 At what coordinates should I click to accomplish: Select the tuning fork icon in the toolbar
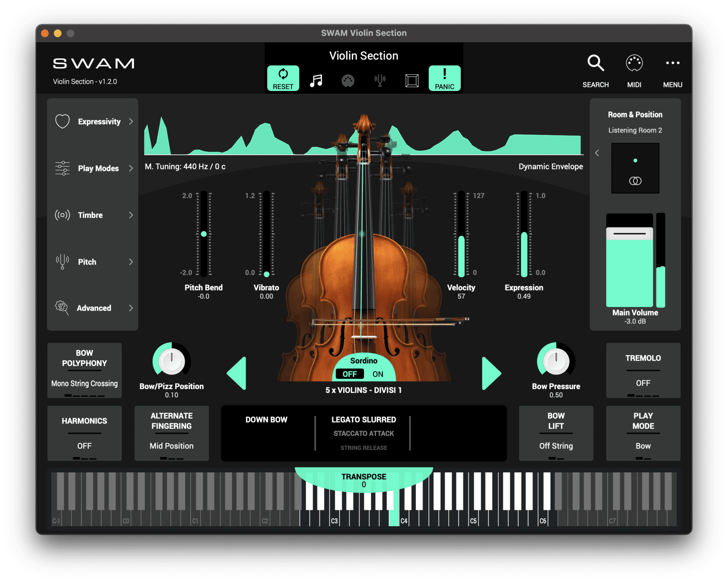point(380,80)
